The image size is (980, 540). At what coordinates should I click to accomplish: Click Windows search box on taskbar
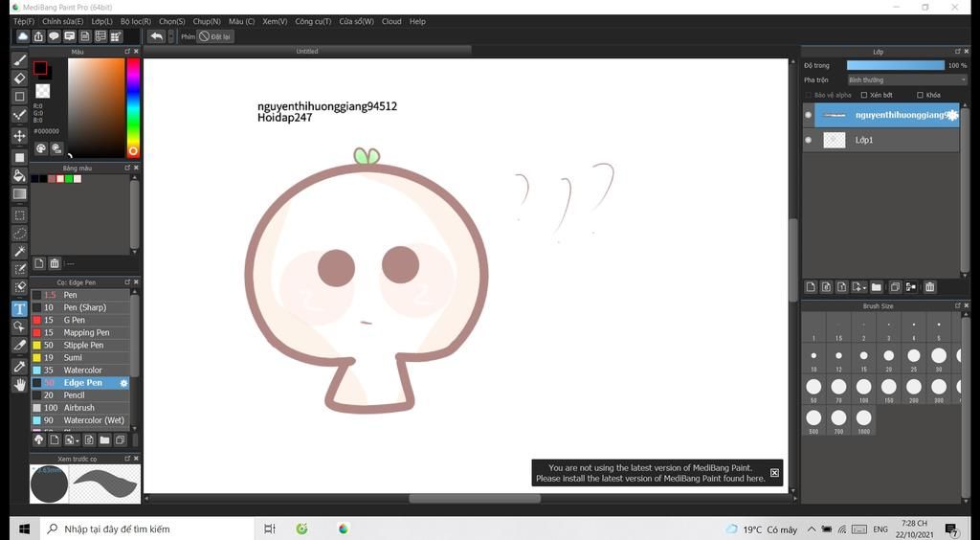(147, 529)
